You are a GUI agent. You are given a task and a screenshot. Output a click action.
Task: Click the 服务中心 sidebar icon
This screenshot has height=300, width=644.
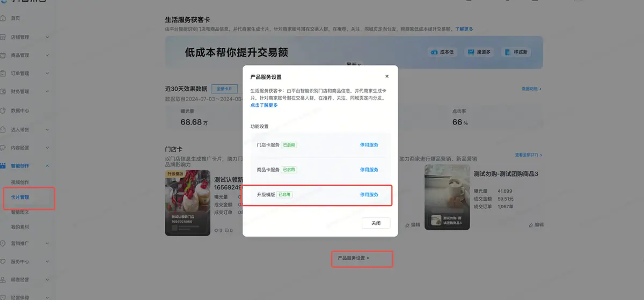[3, 262]
